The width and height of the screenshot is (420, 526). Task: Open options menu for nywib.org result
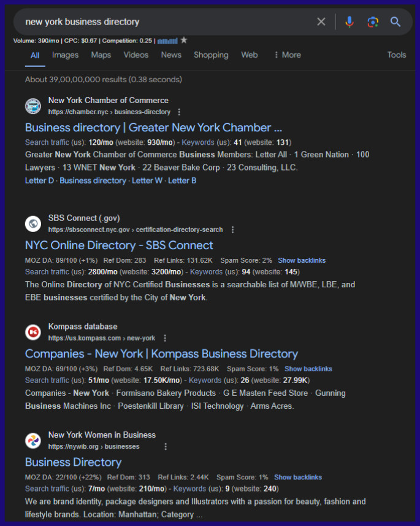(x=166, y=446)
